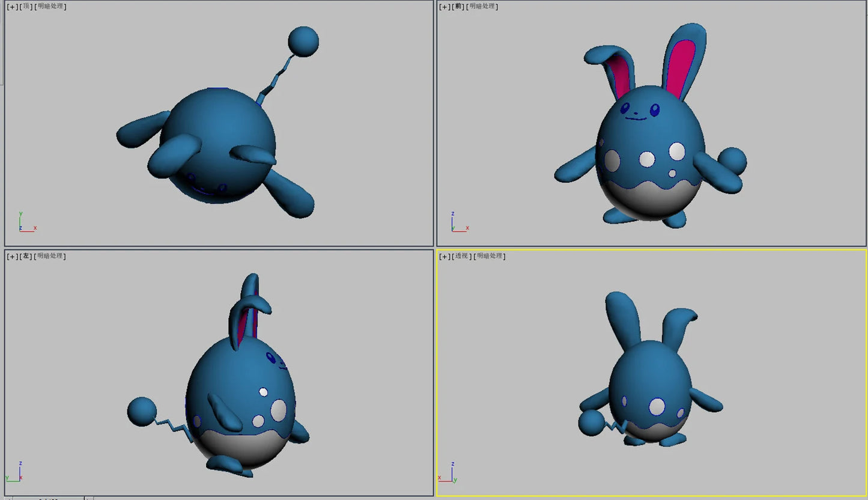
Task: Click the 左 view label
Action: 26,257
